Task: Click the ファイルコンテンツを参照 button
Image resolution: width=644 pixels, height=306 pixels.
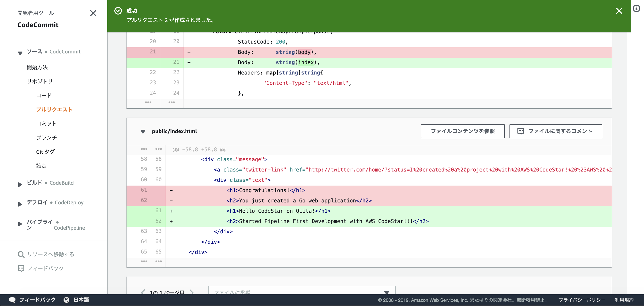Action: tap(463, 131)
